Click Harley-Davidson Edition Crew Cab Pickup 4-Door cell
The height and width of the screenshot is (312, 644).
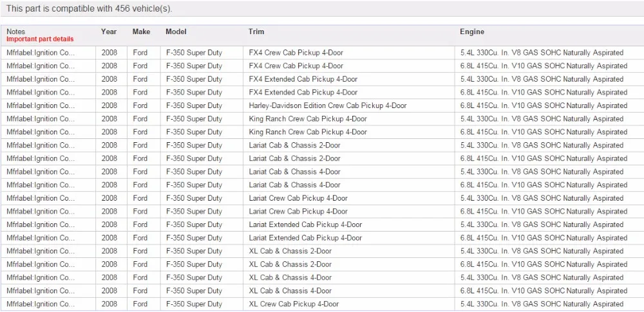click(x=348, y=106)
